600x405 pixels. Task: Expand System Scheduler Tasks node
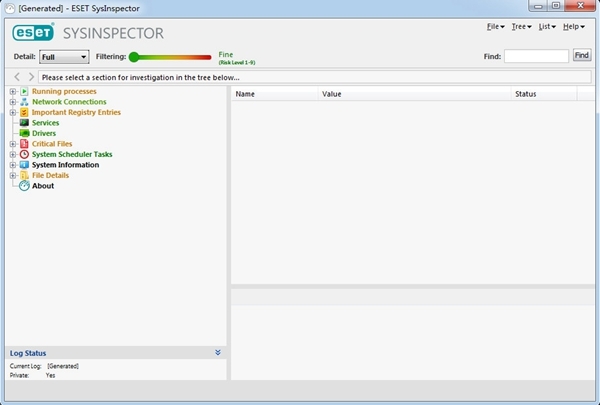coord(13,154)
